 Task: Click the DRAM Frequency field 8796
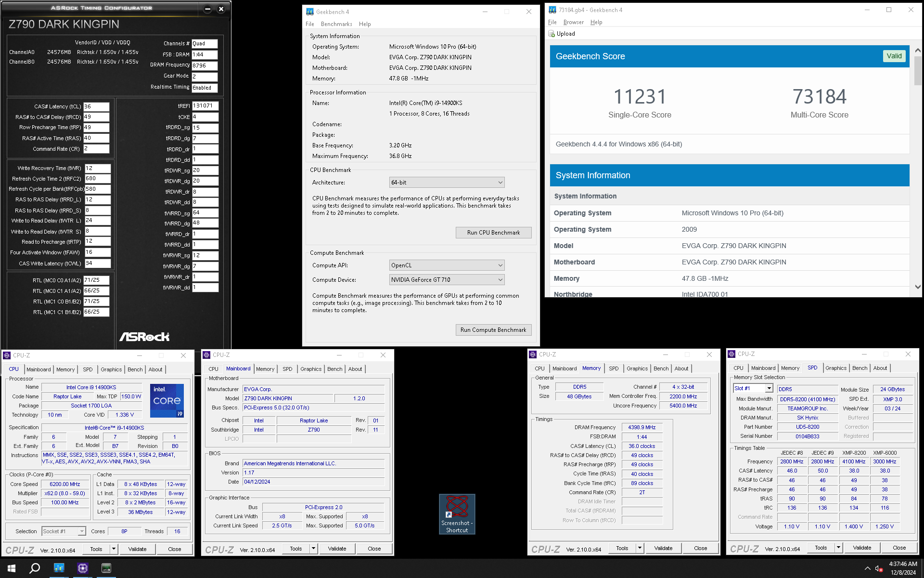[x=205, y=66]
